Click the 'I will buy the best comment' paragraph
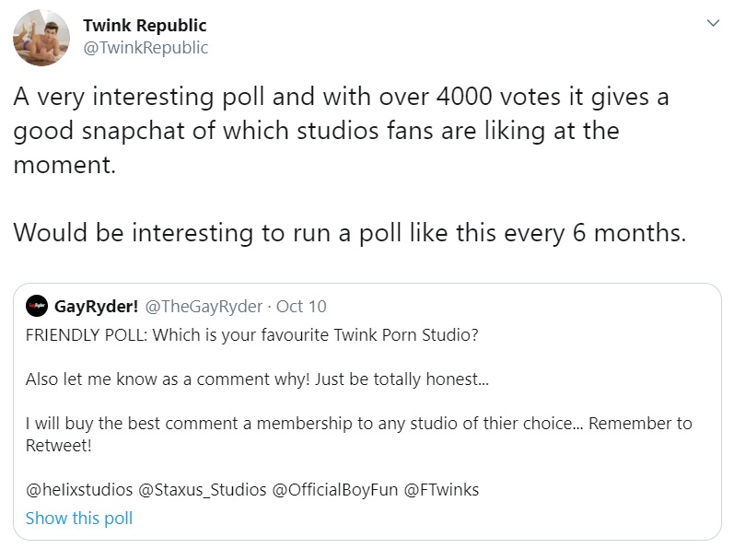The width and height of the screenshot is (734, 560). point(358,425)
